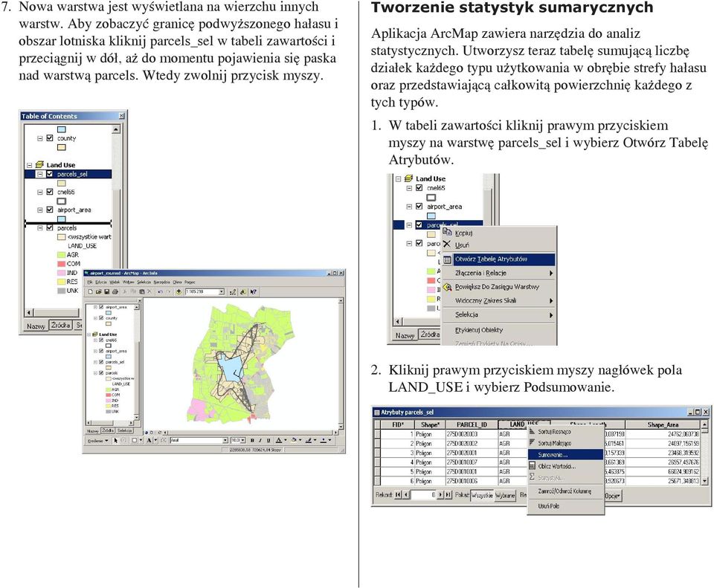Collapse parcels layer legend in Table of Contents panel
The height and width of the screenshot is (588, 714).
40,227
